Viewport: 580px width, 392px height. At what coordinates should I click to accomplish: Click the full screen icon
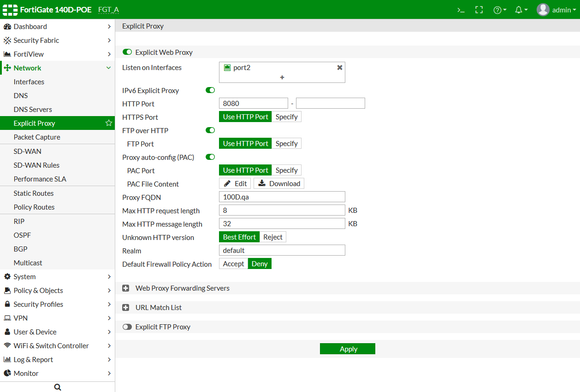(479, 10)
